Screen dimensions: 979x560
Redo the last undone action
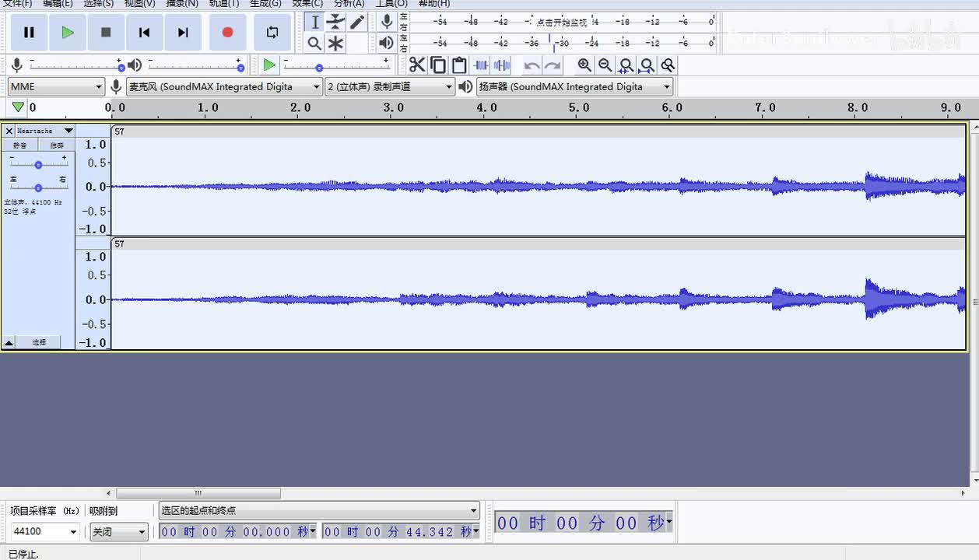[x=553, y=65]
